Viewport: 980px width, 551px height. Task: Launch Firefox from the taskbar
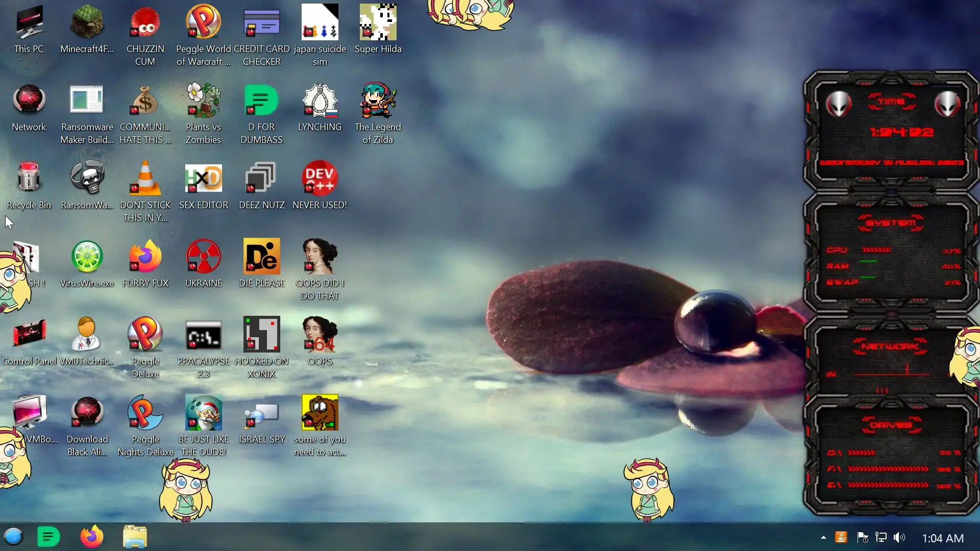[x=92, y=537]
